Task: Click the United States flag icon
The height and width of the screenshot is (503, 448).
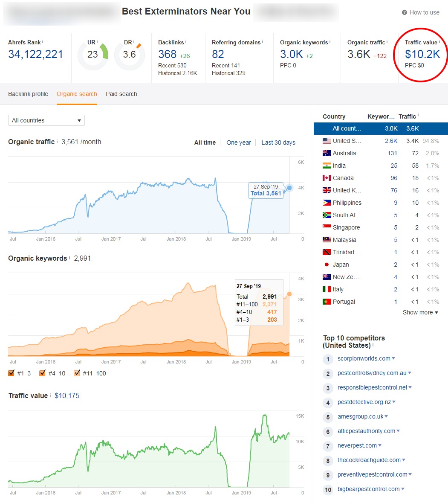Action: pyautogui.click(x=327, y=140)
